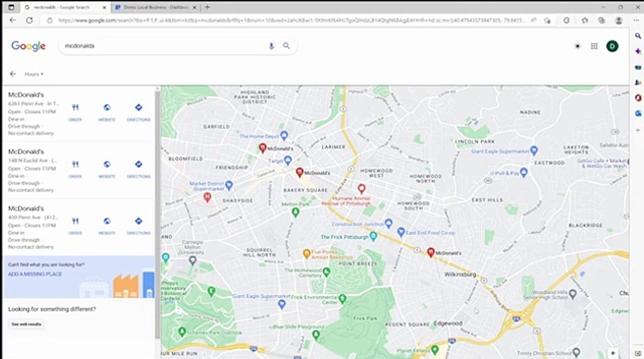Click Edge sidebar add plus icon
The image size is (644, 359).
pos(638,130)
